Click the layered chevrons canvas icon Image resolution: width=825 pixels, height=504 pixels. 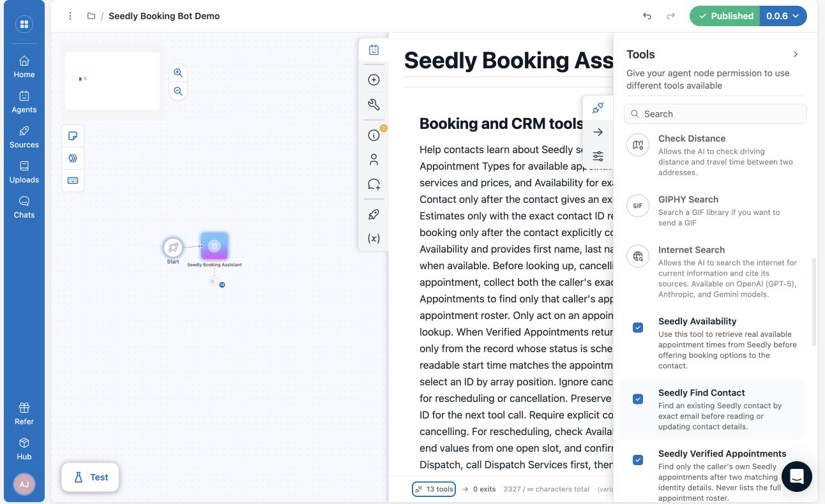[x=73, y=158]
